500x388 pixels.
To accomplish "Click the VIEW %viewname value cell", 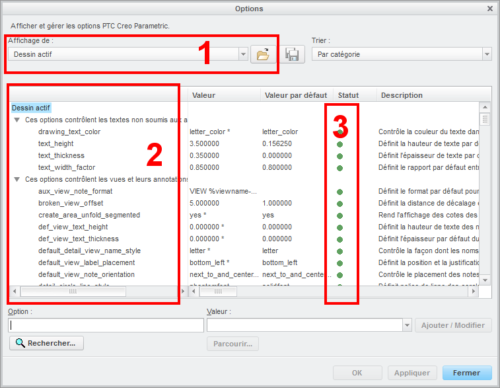I will tap(223, 191).
